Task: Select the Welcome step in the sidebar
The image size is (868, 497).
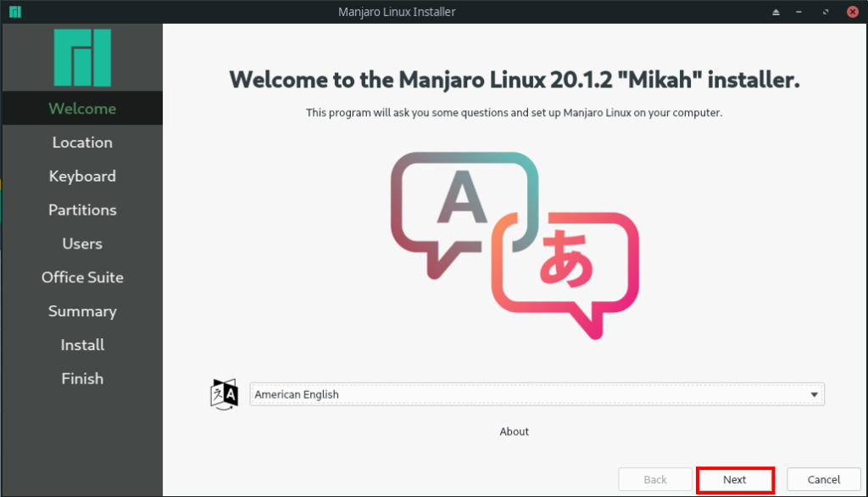Action: click(x=82, y=108)
